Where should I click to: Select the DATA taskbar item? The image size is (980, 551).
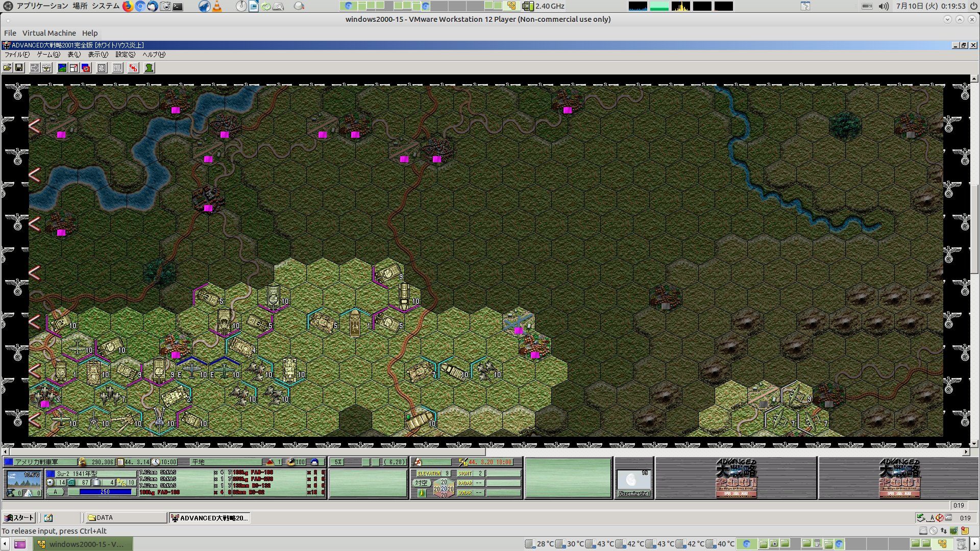pos(125,518)
